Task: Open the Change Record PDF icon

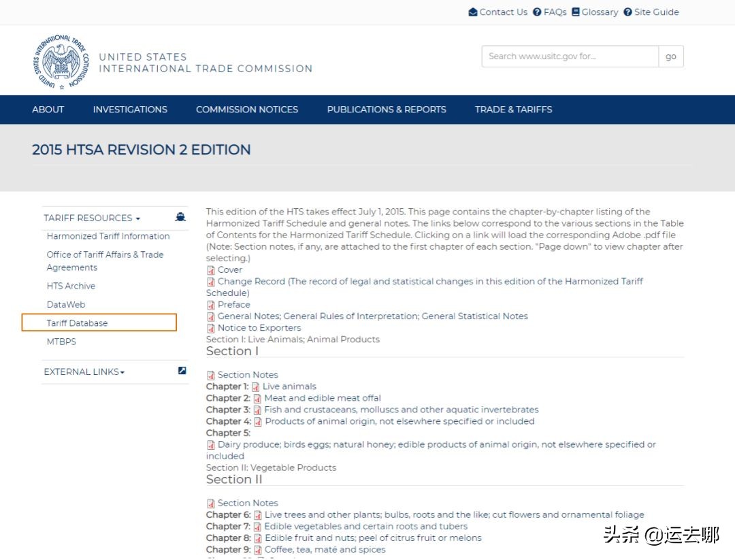Action: (211, 282)
